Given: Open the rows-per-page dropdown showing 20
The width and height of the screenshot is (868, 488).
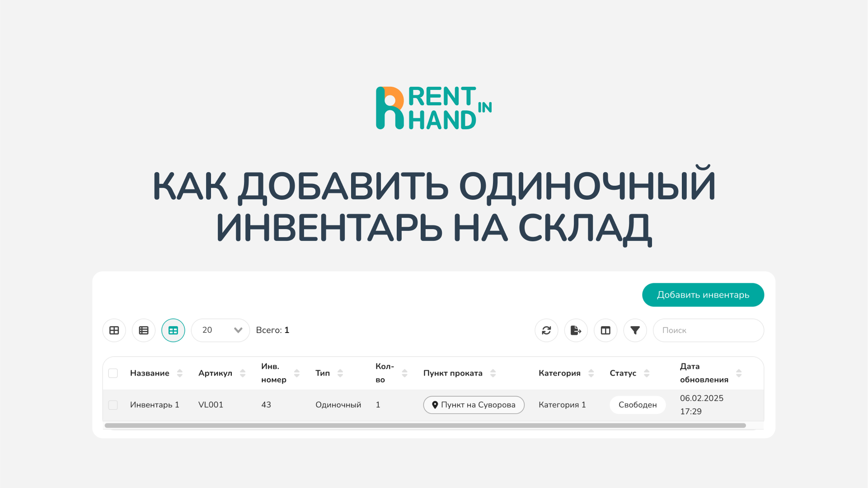Looking at the screenshot, I should coord(221,330).
